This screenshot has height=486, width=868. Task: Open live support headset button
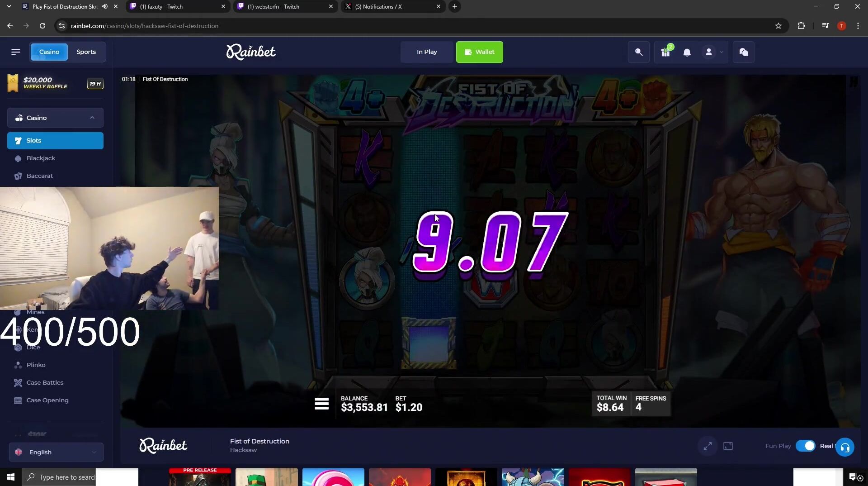(844, 448)
